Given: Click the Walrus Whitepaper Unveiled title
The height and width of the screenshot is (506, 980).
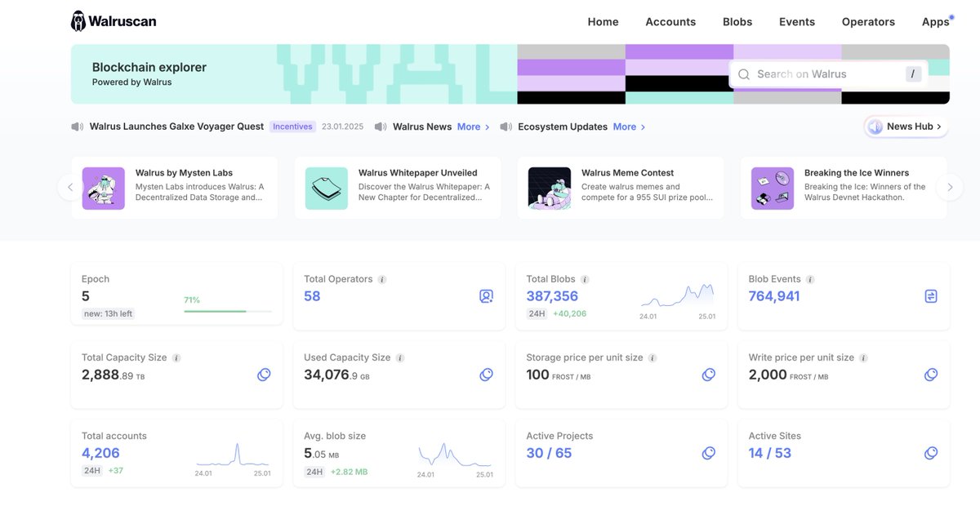Looking at the screenshot, I should (x=417, y=173).
